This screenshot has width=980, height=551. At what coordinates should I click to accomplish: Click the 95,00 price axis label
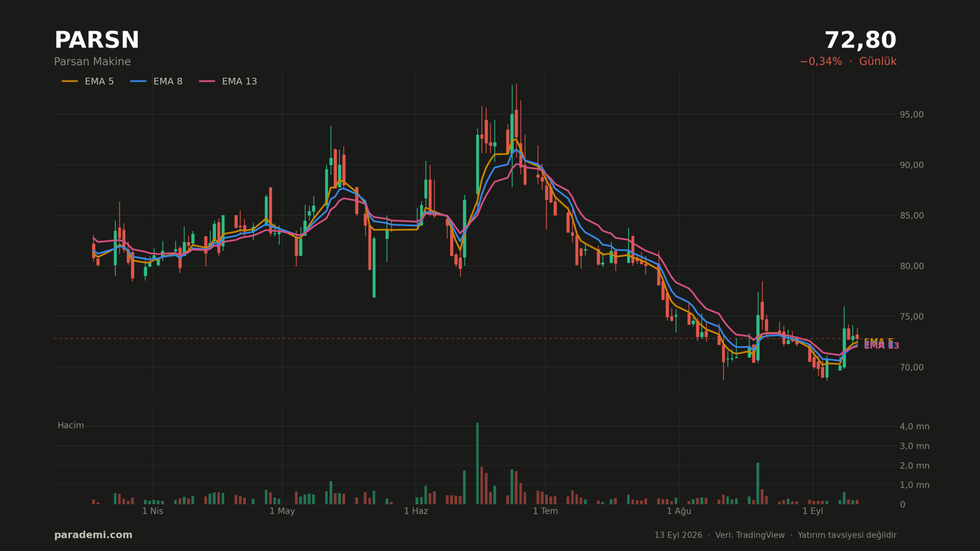click(911, 114)
